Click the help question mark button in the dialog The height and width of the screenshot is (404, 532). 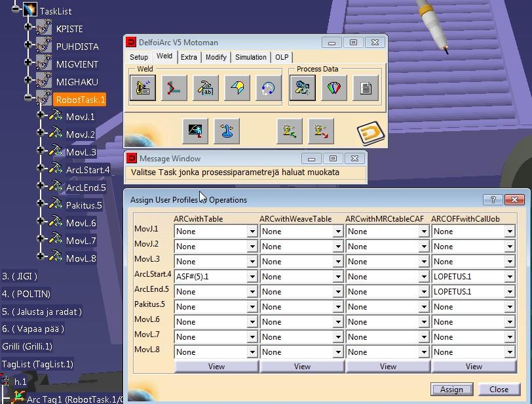click(493, 199)
